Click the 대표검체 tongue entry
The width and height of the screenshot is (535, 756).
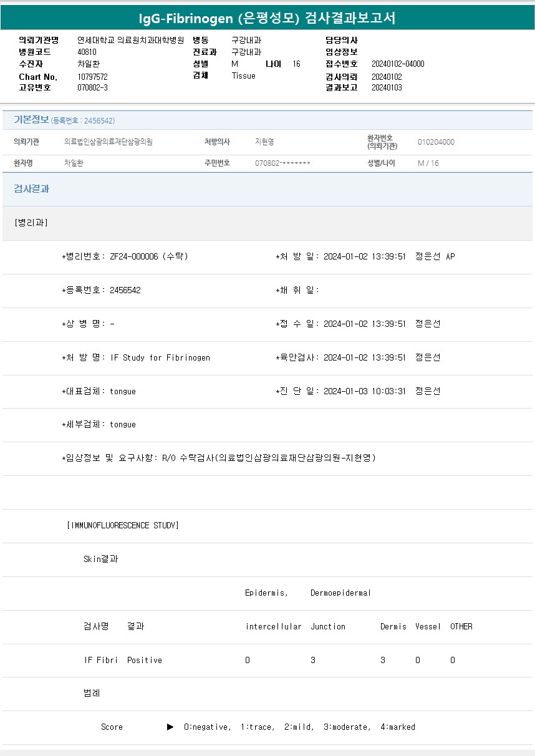(99, 391)
